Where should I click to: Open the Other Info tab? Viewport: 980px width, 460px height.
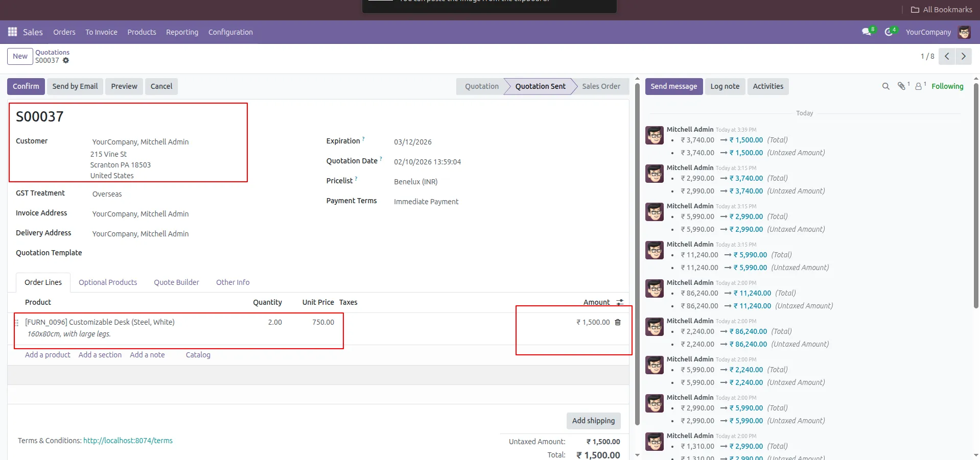pos(232,282)
